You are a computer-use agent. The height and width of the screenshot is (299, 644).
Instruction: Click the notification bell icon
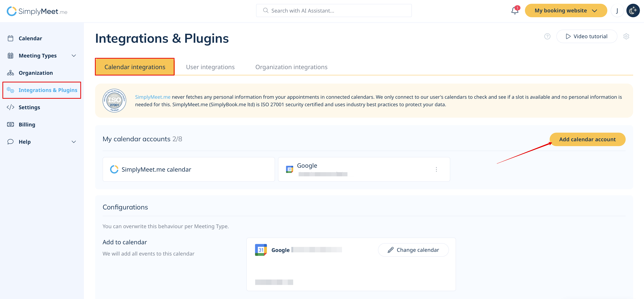(x=514, y=11)
